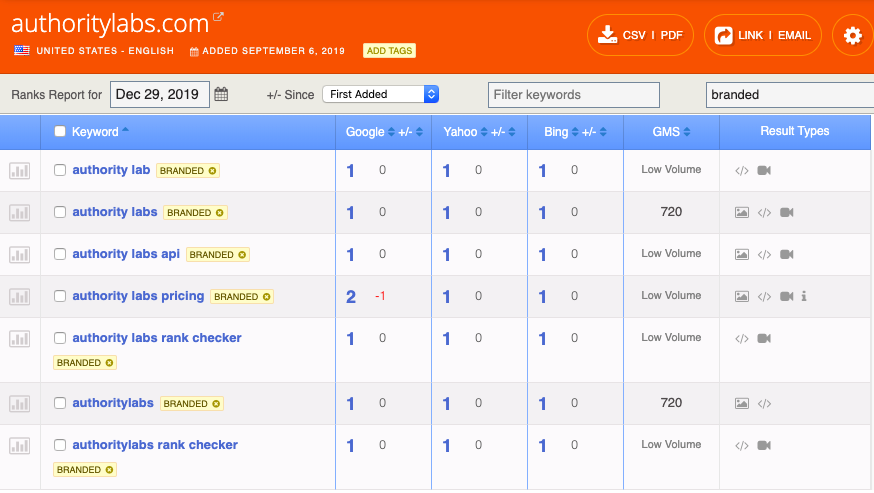Click the Dec 29, 2019 date field

click(159, 94)
